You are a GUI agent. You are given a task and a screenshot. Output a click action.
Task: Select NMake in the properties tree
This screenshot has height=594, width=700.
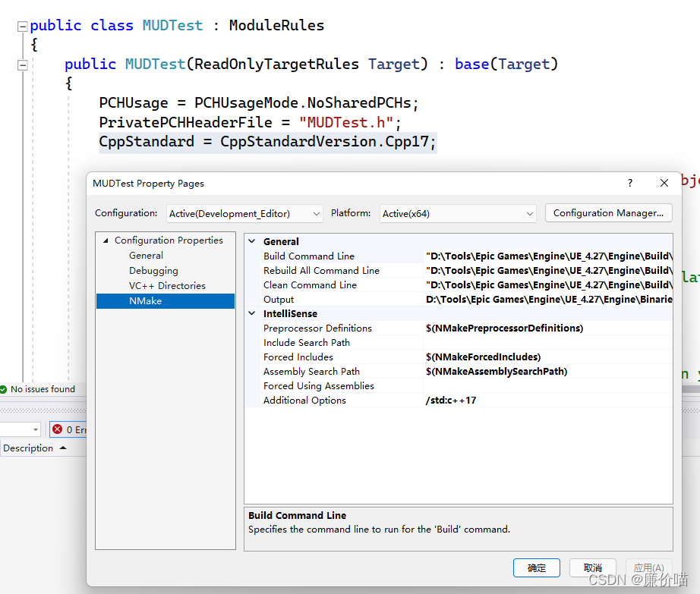[166, 301]
